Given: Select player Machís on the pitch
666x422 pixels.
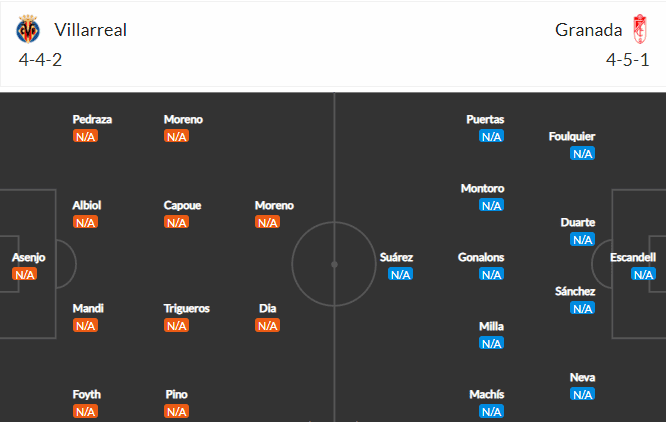Looking at the screenshot, I should 486,394.
